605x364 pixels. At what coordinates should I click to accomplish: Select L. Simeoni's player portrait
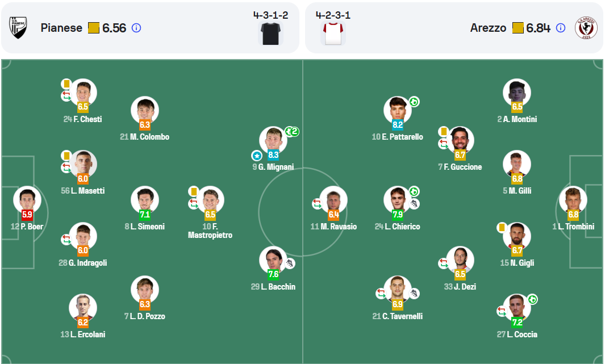(144, 199)
